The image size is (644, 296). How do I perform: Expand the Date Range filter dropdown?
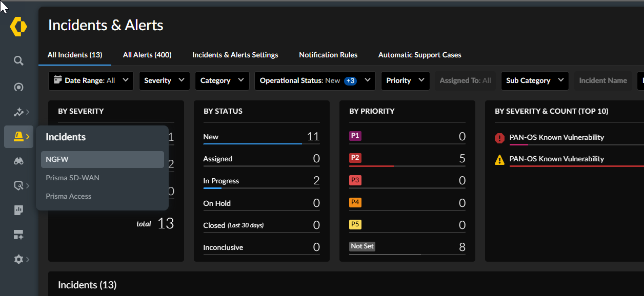click(91, 81)
